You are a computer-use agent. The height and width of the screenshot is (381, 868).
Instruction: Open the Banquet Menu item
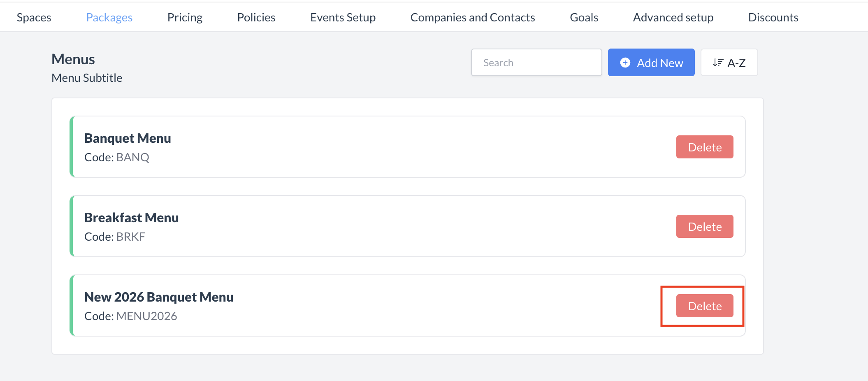tap(128, 138)
